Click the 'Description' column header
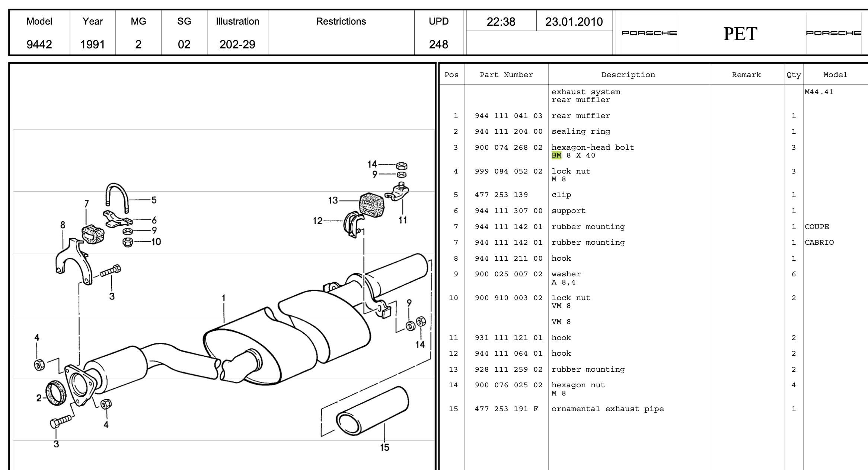Screen dimensions: 868x470 [x=628, y=75]
